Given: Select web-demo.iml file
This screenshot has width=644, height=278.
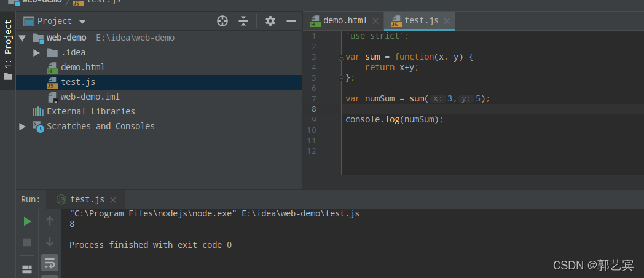Looking at the screenshot, I should pyautogui.click(x=90, y=97).
